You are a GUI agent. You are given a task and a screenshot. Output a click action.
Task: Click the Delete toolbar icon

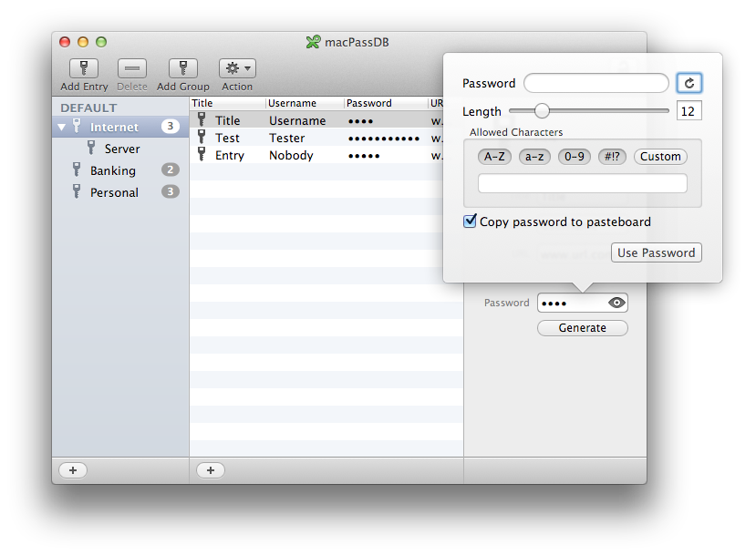132,68
